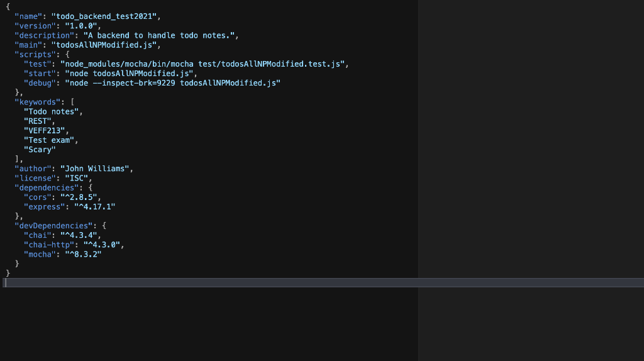Image resolution: width=644 pixels, height=361 pixels.
Task: Click the "dependencies" key
Action: point(47,187)
